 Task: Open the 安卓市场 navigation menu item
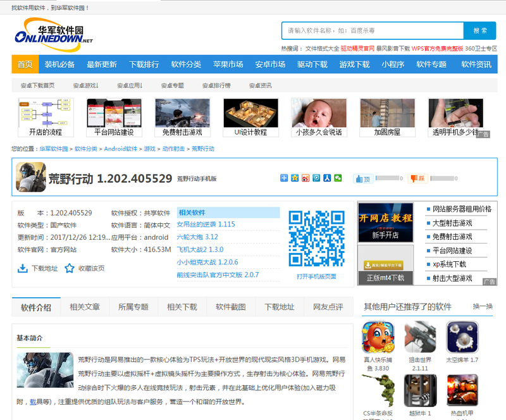pyautogui.click(x=270, y=65)
